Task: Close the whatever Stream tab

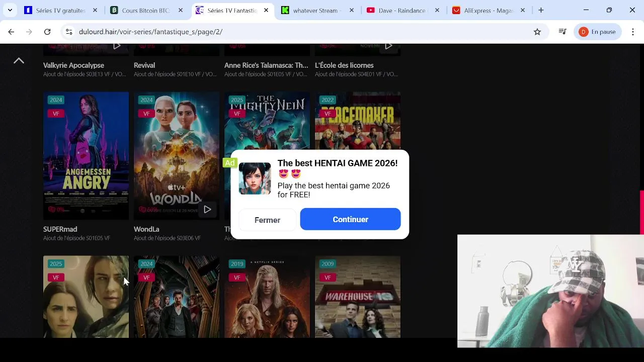Action: coord(352,10)
